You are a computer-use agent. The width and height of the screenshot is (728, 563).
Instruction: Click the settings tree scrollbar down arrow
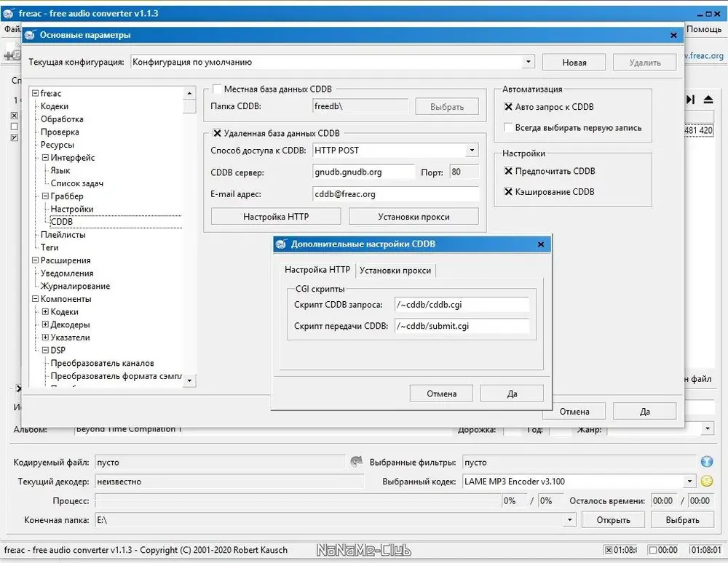pos(189,380)
